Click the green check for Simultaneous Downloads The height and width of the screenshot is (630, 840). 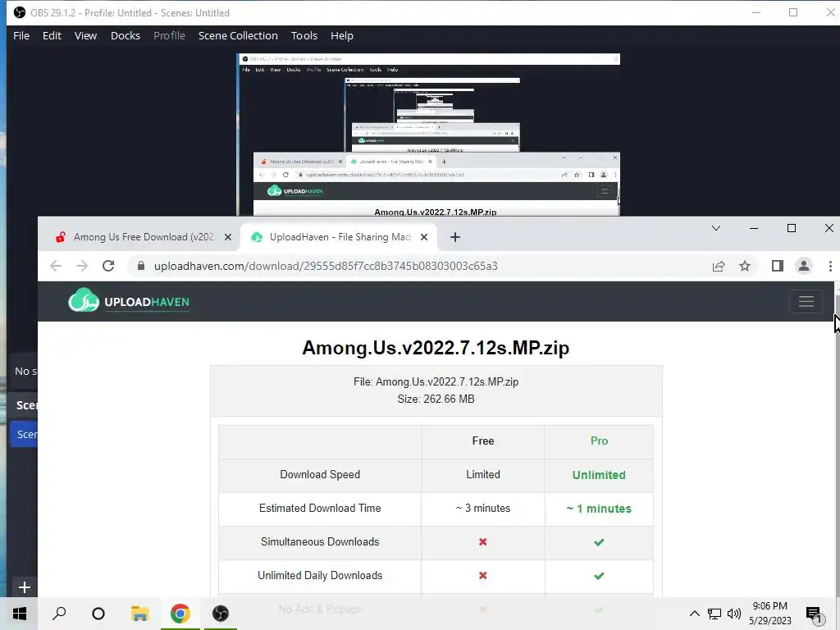tap(599, 542)
